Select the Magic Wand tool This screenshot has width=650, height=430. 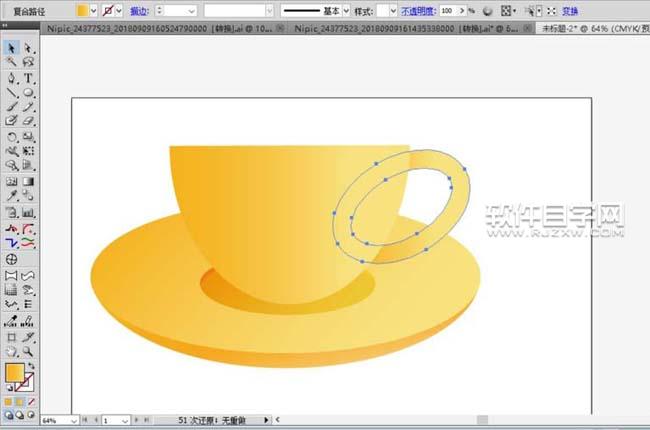tap(11, 62)
